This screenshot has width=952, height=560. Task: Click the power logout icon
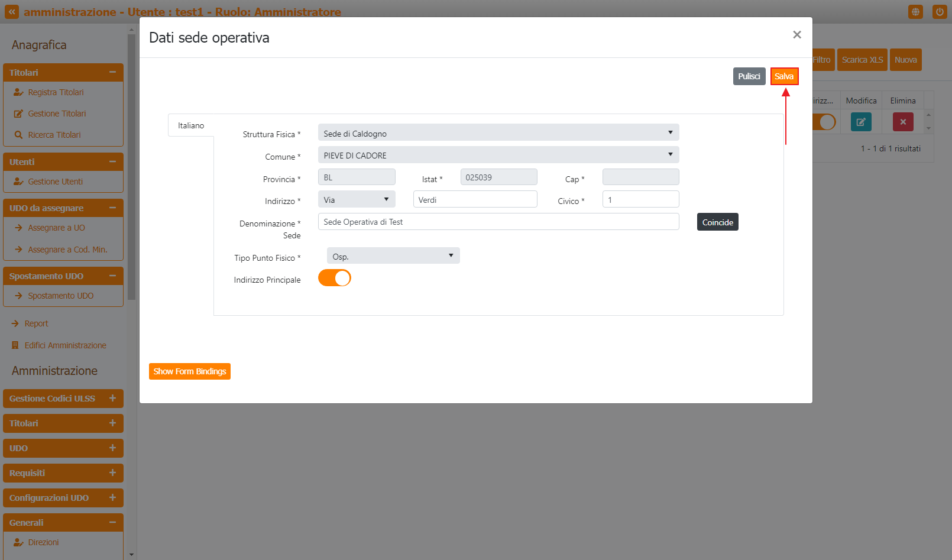point(939,12)
